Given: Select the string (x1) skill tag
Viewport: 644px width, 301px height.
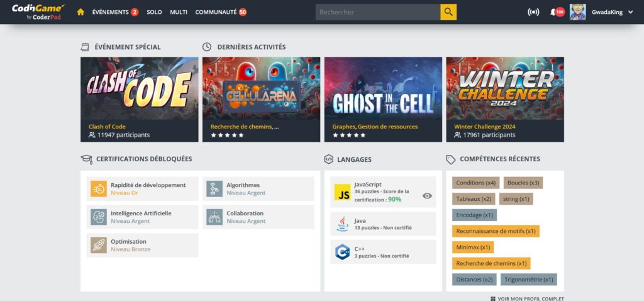Looking at the screenshot, I should (516, 198).
